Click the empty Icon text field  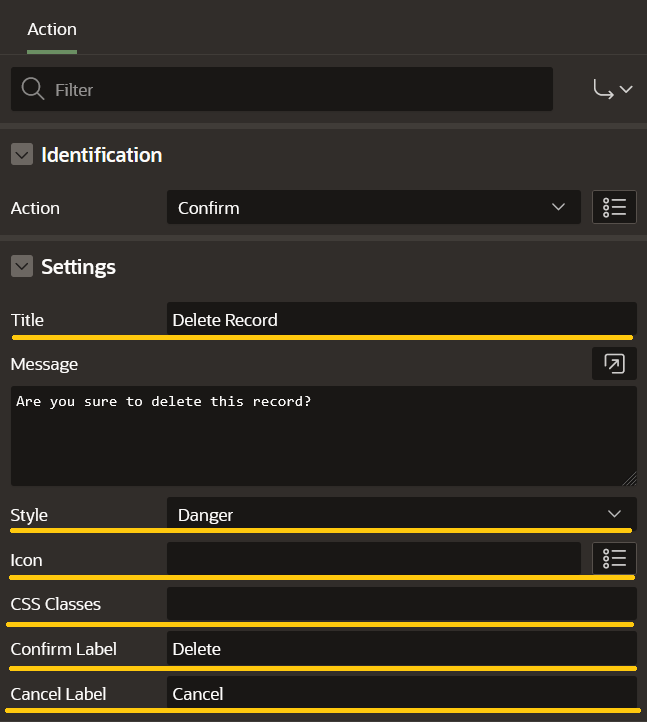click(x=373, y=559)
